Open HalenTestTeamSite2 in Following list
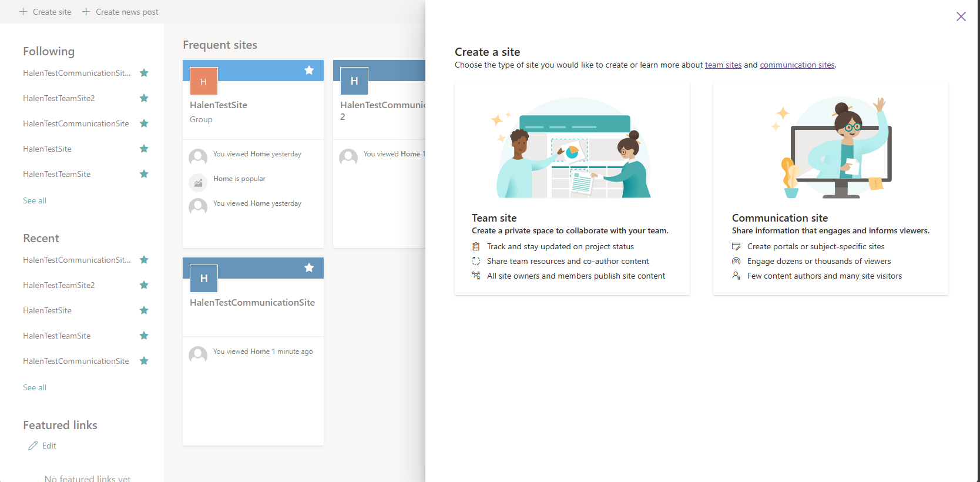 (59, 98)
